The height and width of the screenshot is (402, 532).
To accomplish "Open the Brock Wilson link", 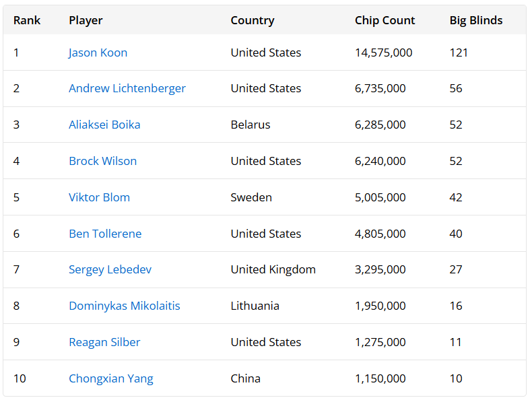I will 103,161.
